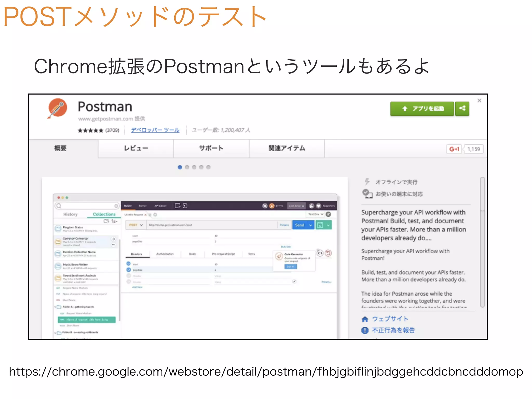Open the code generator angle-brackets icon
Screen dimensions: 532x399
pyautogui.click(x=320, y=253)
